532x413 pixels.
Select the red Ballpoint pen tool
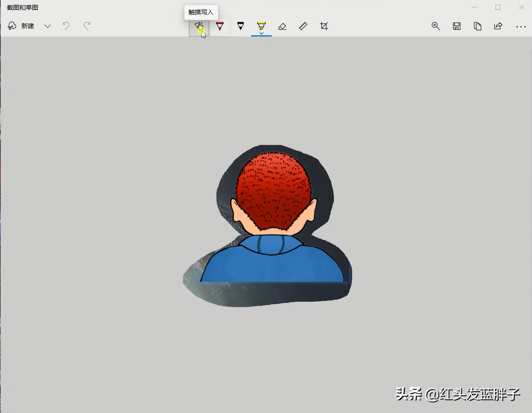(x=220, y=26)
